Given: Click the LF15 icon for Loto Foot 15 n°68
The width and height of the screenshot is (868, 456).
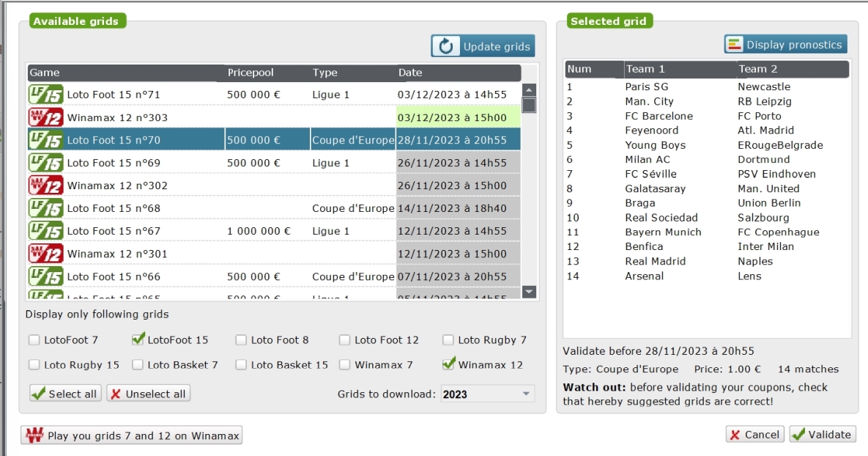Looking at the screenshot, I should pyautogui.click(x=45, y=207).
